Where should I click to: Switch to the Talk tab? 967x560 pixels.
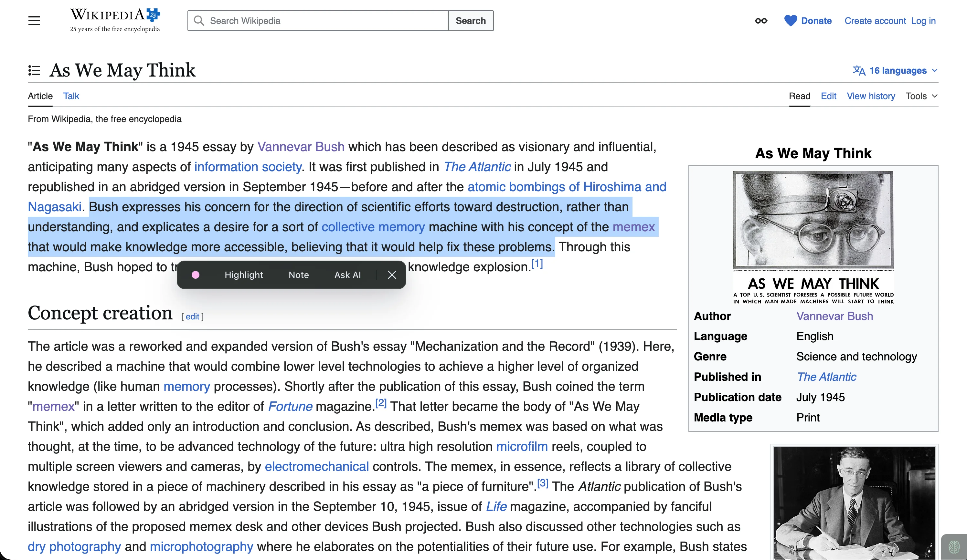pos(71,96)
